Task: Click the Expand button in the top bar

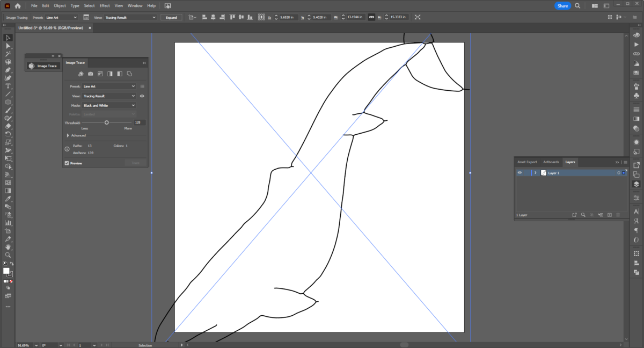Action: pyautogui.click(x=171, y=17)
